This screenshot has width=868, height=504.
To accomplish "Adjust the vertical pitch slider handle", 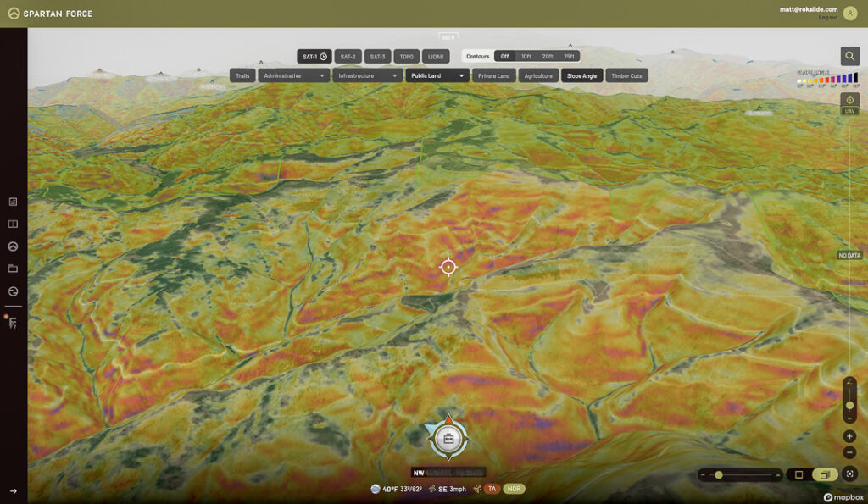I will click(x=849, y=405).
